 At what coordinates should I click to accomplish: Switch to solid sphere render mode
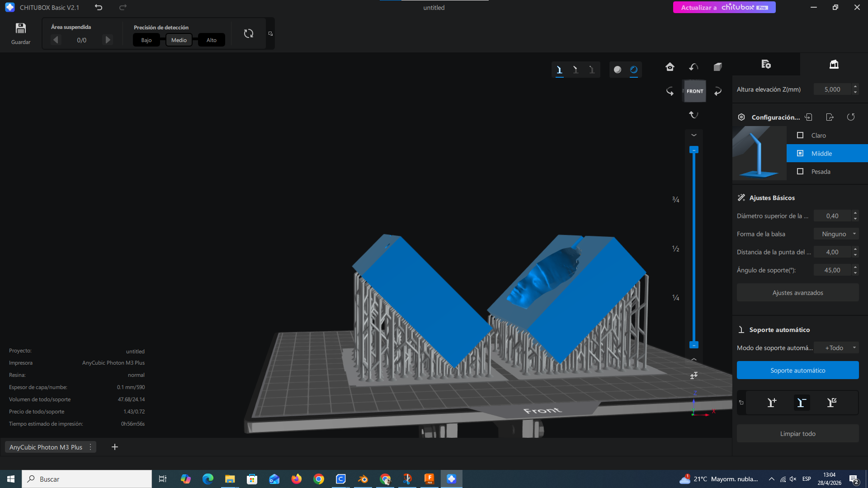point(618,70)
